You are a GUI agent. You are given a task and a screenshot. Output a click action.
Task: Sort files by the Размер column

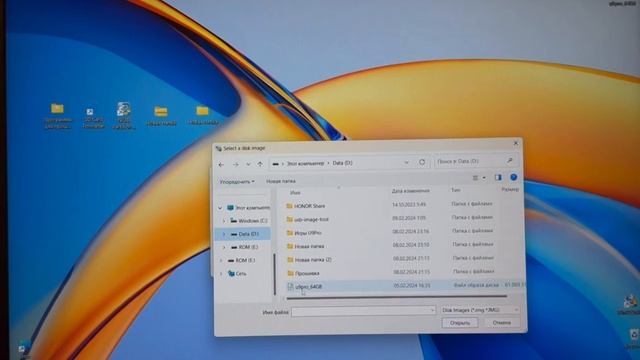(x=510, y=189)
